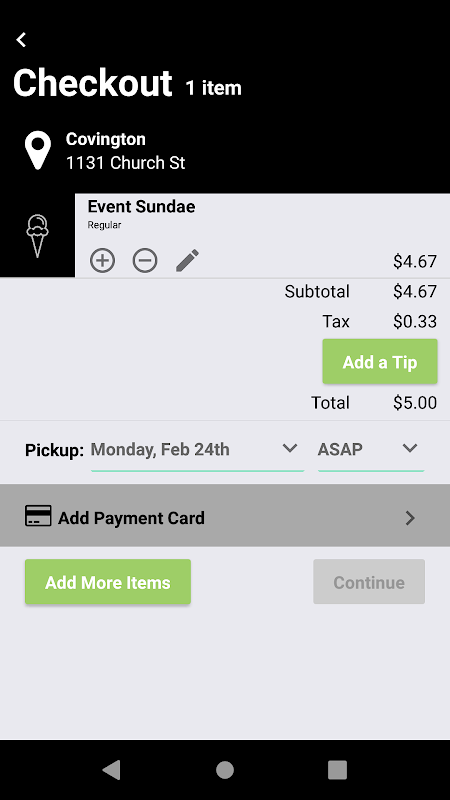Screen dimensions: 450x800
Task: Increase Event Sundae quantity with plus icon
Action: pyautogui.click(x=103, y=261)
